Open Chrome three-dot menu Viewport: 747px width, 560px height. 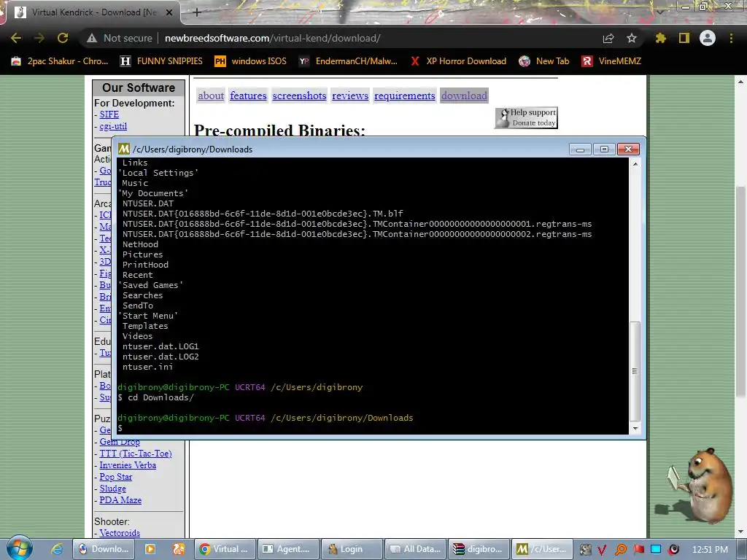731,38
